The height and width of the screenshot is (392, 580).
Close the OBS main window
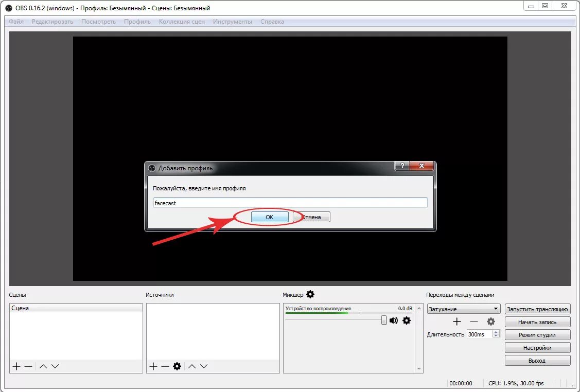pos(564,6)
